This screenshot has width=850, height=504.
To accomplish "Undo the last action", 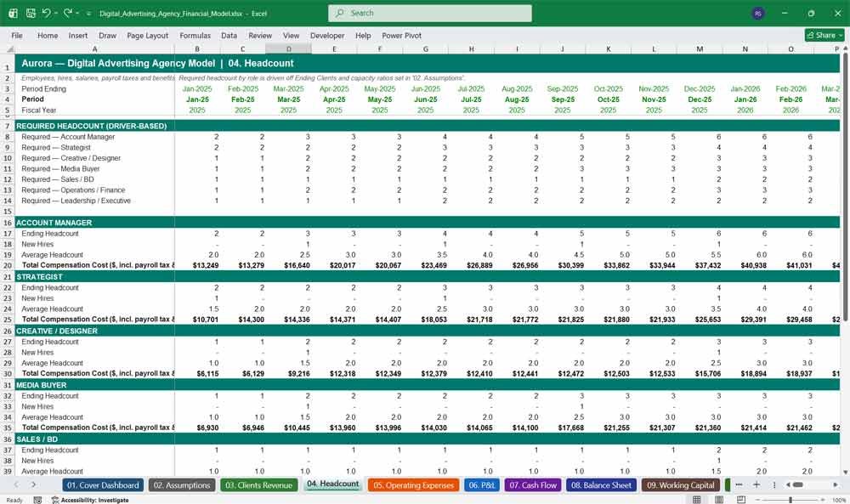I will pos(47,13).
